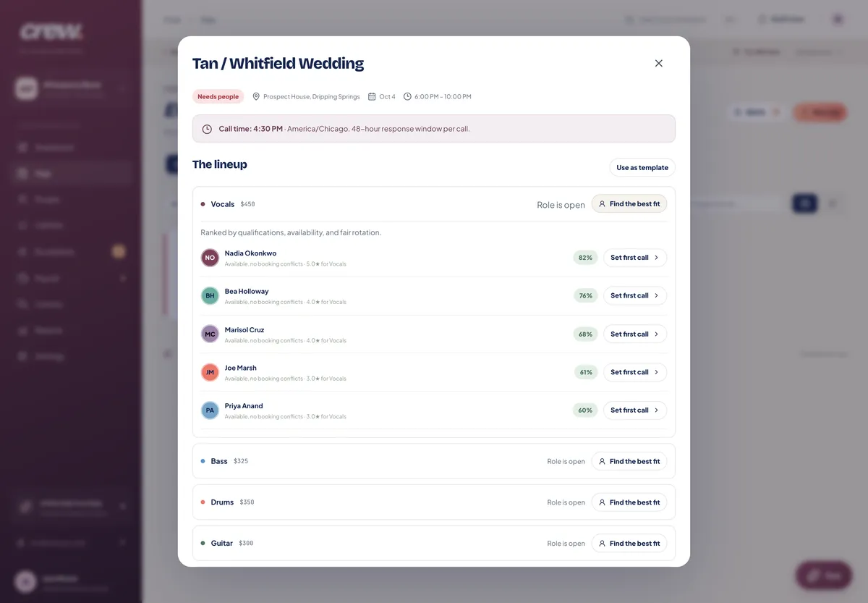Set first call for Marisol Cruz
The height and width of the screenshot is (603, 868).
[635, 334]
